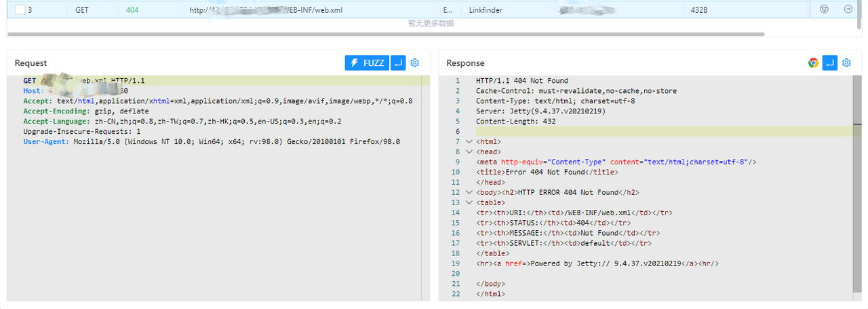Open Request panel settings gear

pos(415,63)
